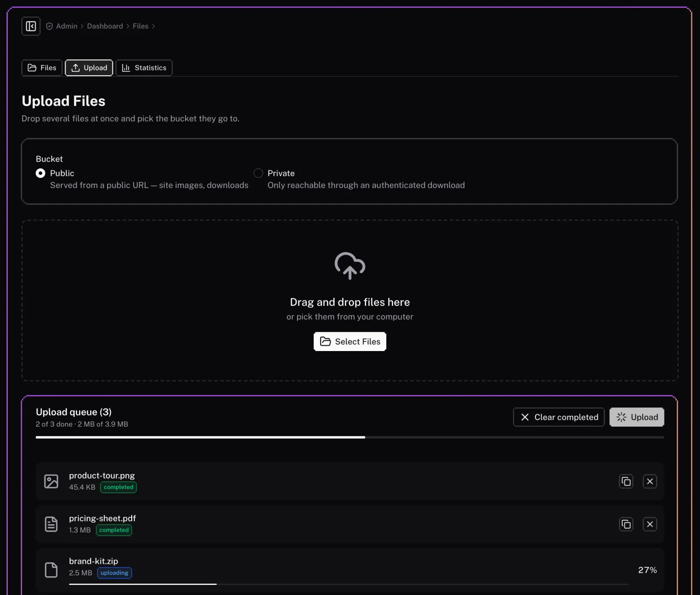Viewport: 700px width, 595px height.
Task: Click the document icon of pricing-sheet.pdf
Action: tap(51, 524)
